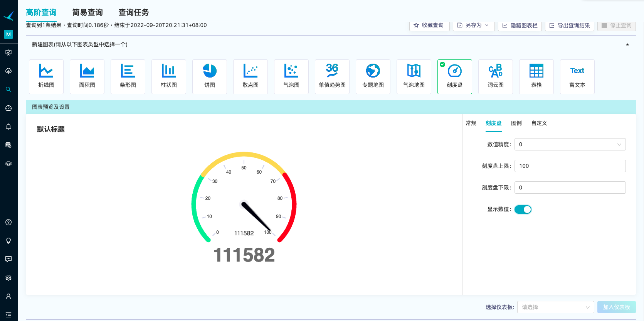
Task: Click the 收藏查询 button
Action: (x=429, y=25)
